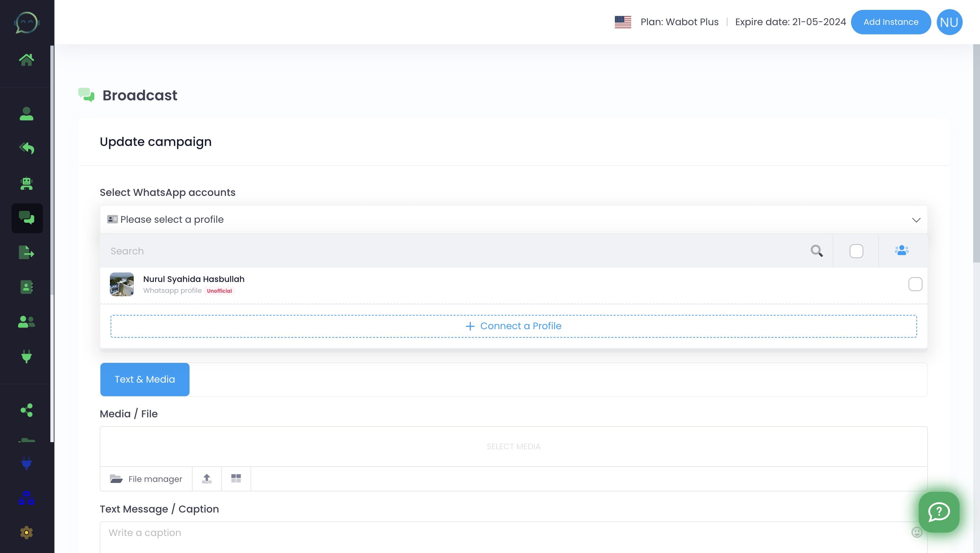Screen dimensions: 980x553
Task: Click the upload icon in media section
Action: (207, 478)
